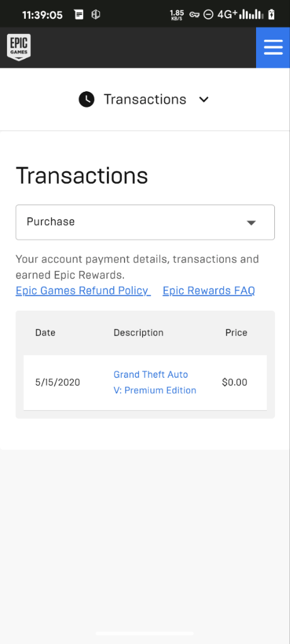
Task: Tap the Transactions section menu label
Action: [x=145, y=99]
